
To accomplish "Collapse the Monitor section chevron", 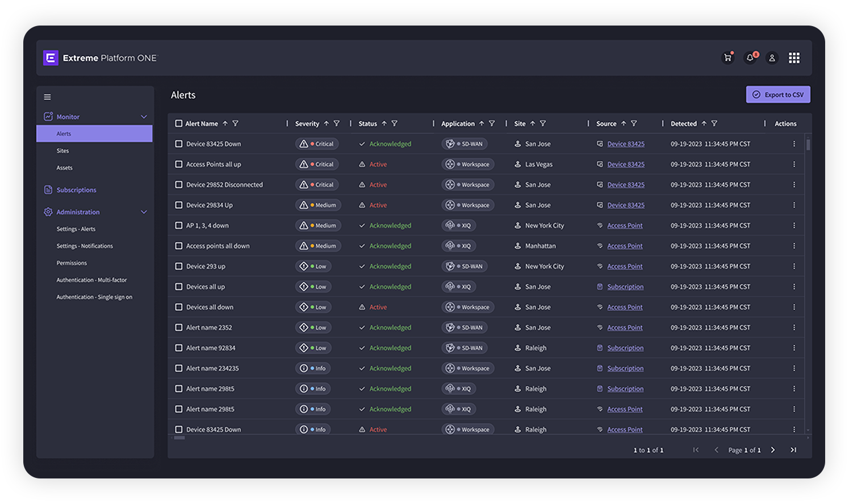I will click(144, 117).
